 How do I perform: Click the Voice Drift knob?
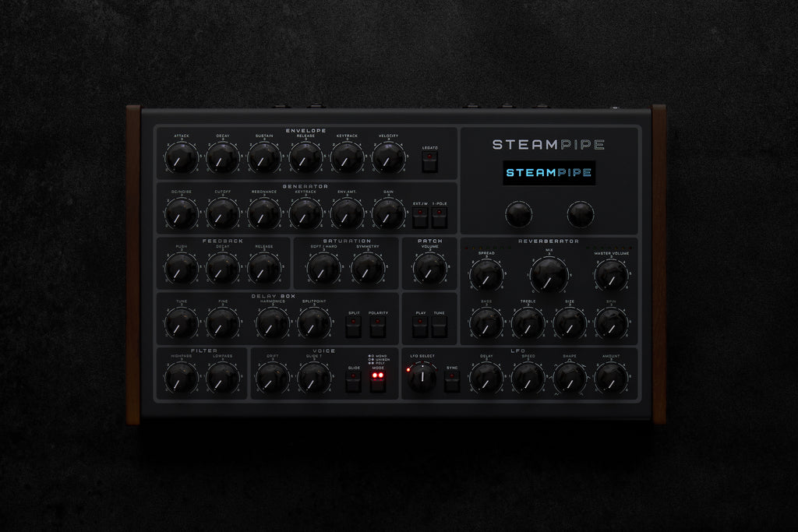[x=272, y=378]
